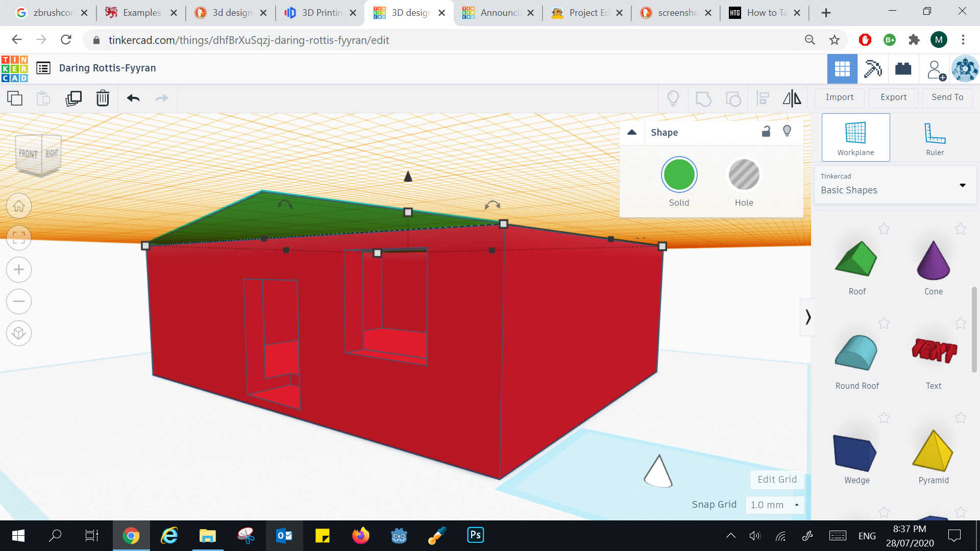Viewport: 980px width, 551px height.
Task: Click the Undo arrow
Action: pyautogui.click(x=133, y=98)
